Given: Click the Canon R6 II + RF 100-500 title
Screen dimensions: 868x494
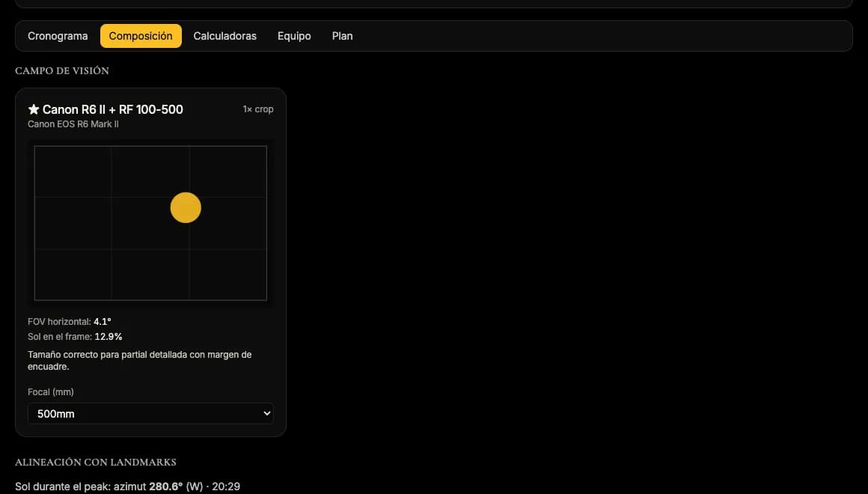Looking at the screenshot, I should [112, 109].
